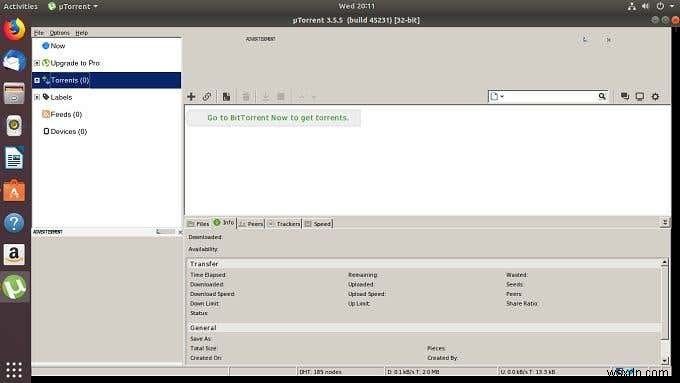
Task: Open the Help menu
Action: coord(82,33)
